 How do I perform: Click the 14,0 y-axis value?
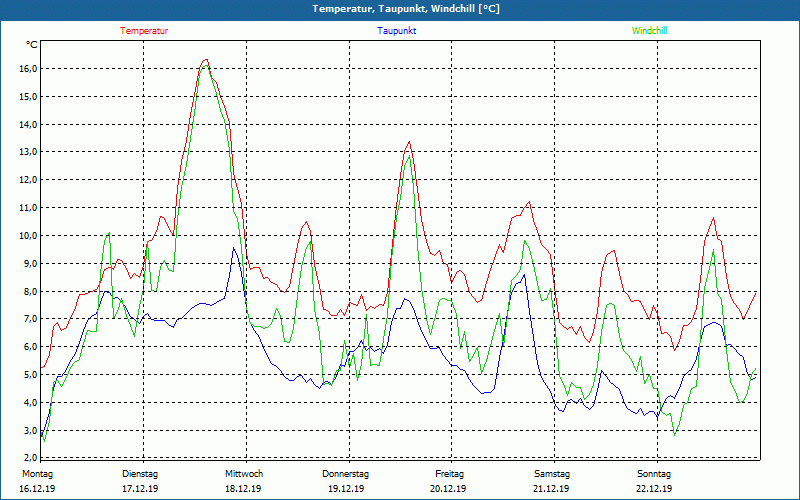click(29, 124)
